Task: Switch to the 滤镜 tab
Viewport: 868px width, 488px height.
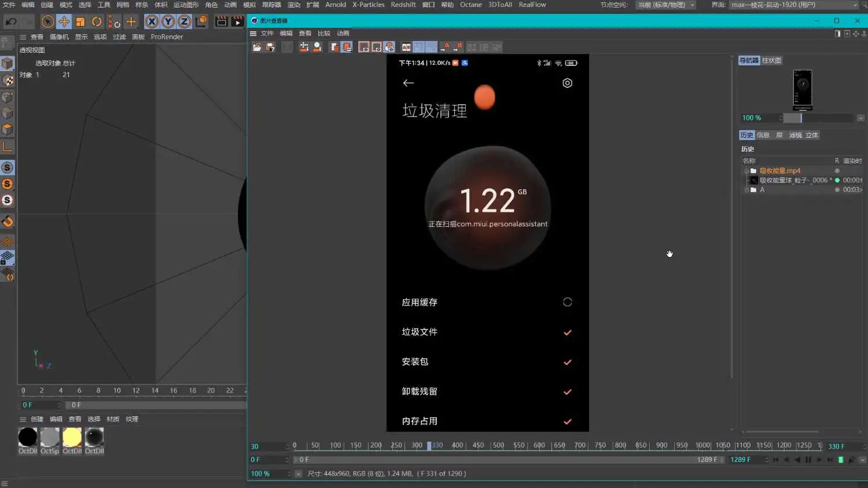Action: (796, 135)
